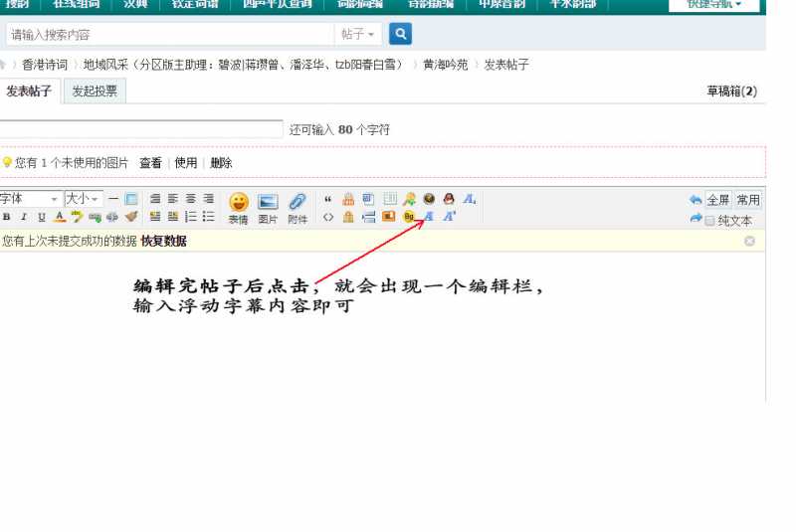Click the italic formatting icon
The image size is (796, 532).
(23, 217)
